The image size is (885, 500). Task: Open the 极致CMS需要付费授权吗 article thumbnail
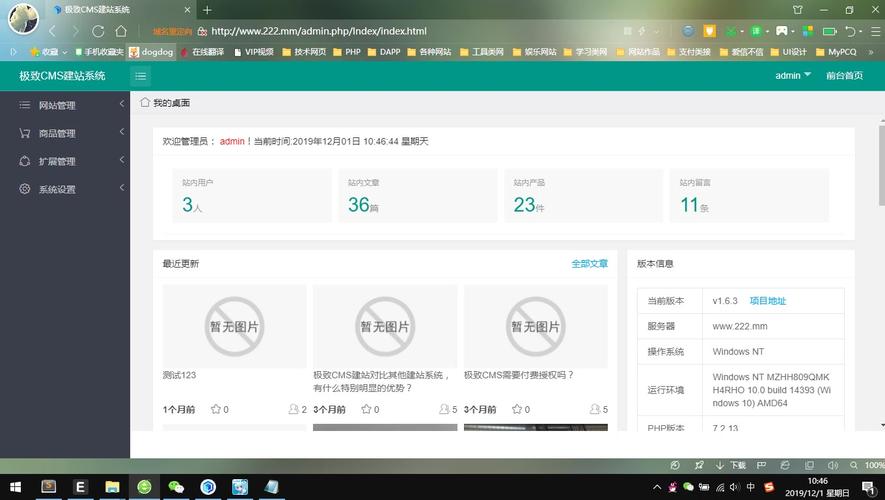(x=535, y=326)
